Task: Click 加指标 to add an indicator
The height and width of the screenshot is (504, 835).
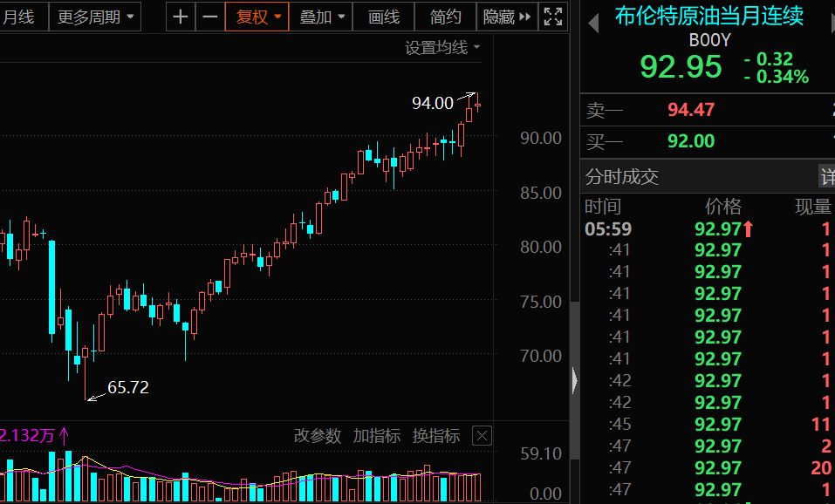Action: tap(377, 436)
